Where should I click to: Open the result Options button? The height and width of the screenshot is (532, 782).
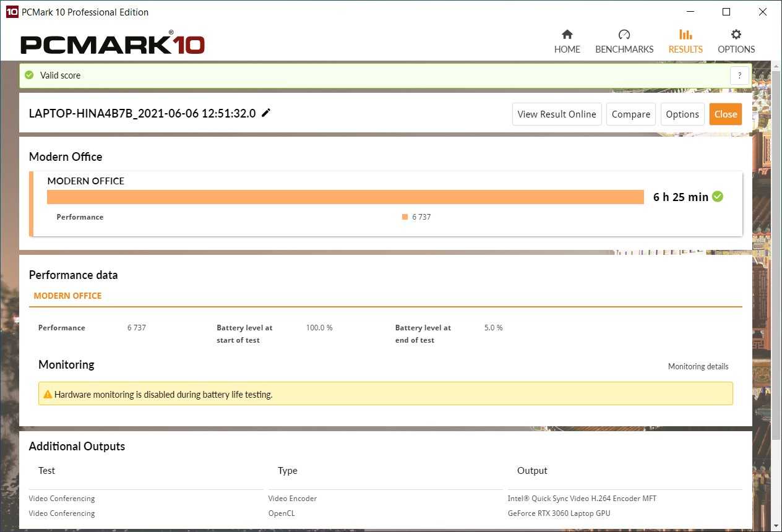pyautogui.click(x=682, y=114)
